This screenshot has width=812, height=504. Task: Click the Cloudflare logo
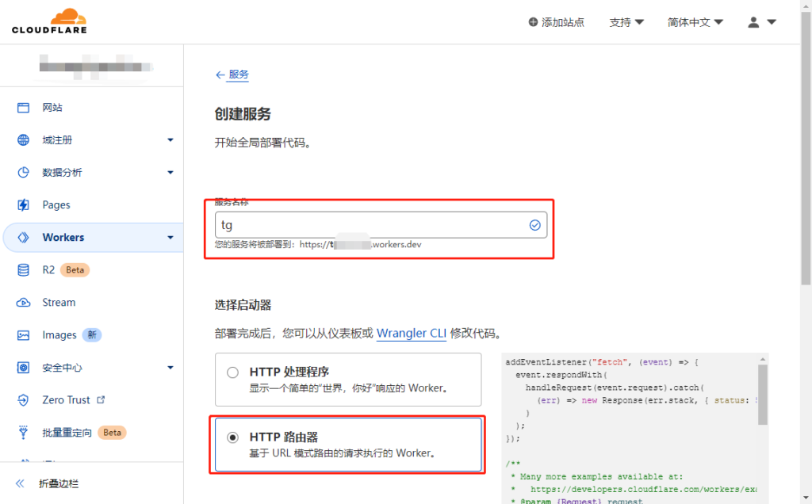[x=48, y=21]
